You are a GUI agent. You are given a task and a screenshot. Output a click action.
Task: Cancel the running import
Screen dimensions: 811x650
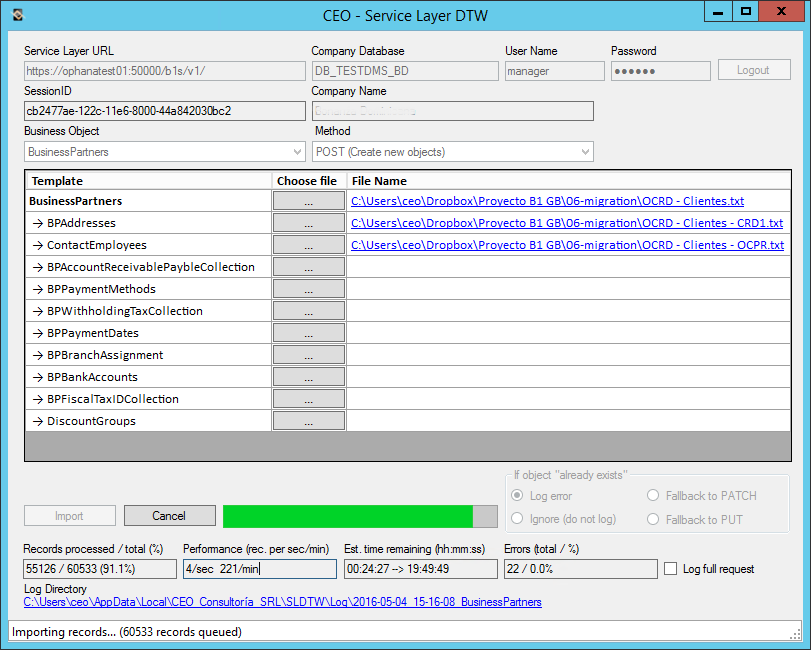coord(169,516)
